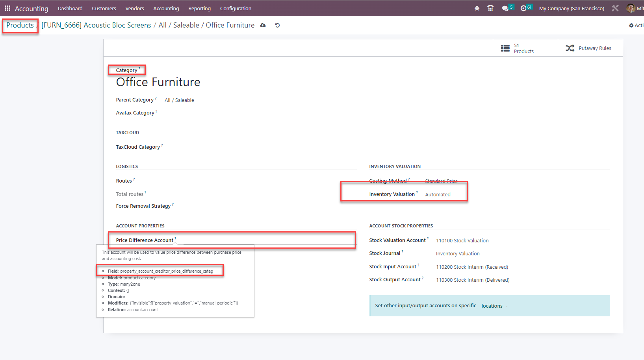Click the Routes field

[260, 181]
